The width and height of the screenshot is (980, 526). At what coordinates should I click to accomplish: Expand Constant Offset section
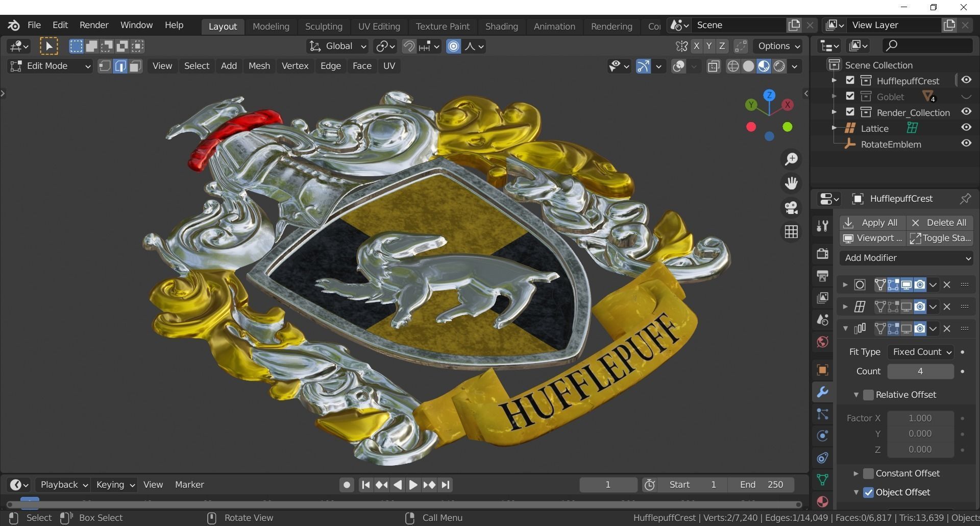tap(856, 473)
